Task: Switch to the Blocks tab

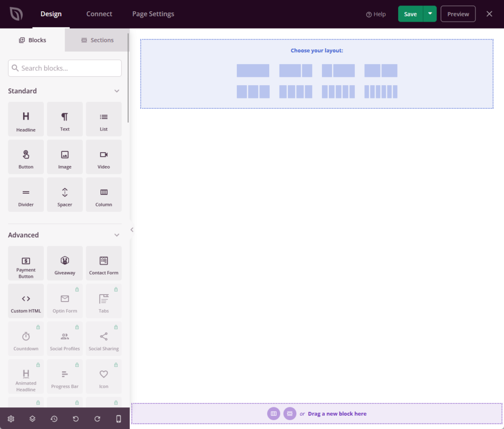Action: tap(32, 40)
